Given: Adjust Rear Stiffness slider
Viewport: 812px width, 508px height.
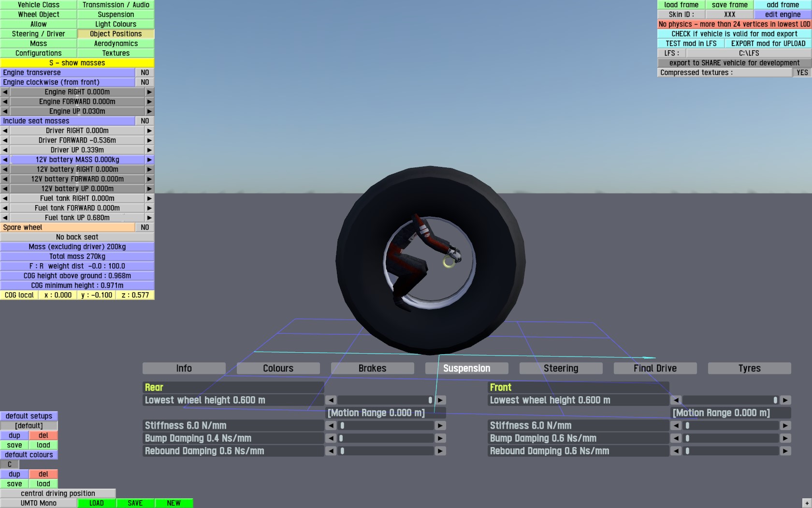Looking at the screenshot, I should click(x=386, y=426).
